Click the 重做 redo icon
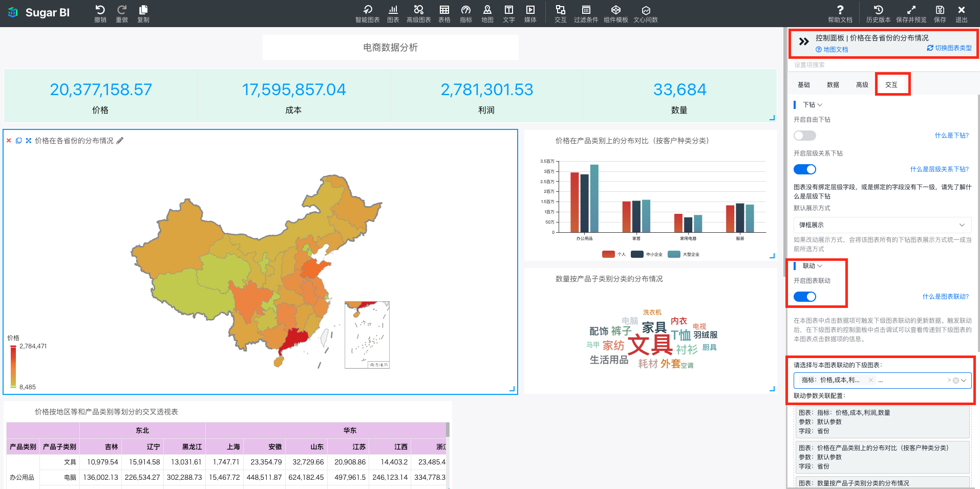The width and height of the screenshot is (980, 489). 122,10
